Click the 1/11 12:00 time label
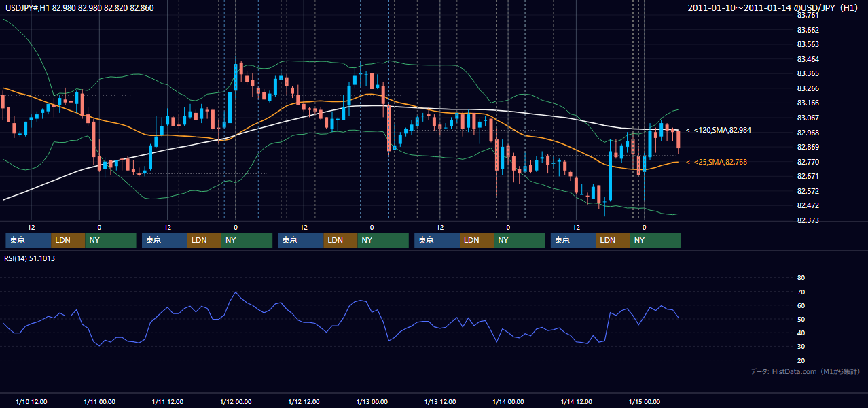Viewport: 868px width, 408px height. [x=167, y=401]
